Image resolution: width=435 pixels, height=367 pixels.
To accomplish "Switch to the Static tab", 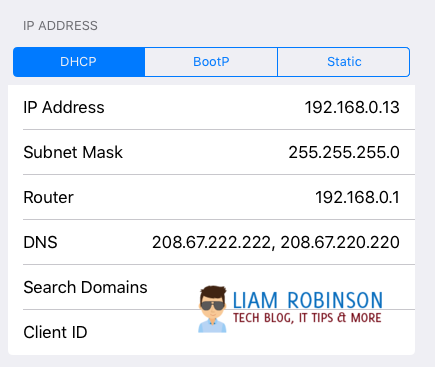I will pos(344,62).
